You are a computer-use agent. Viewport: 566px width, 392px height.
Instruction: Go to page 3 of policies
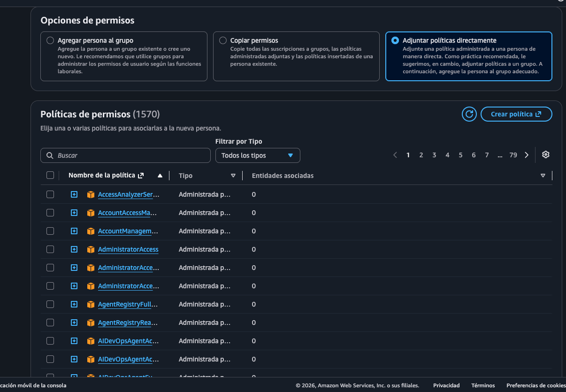(435, 155)
